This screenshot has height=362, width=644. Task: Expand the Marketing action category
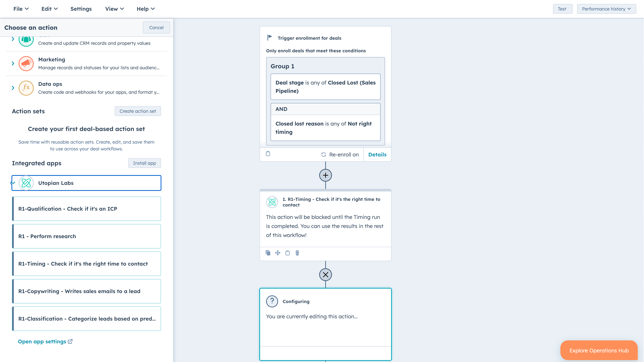point(13,63)
